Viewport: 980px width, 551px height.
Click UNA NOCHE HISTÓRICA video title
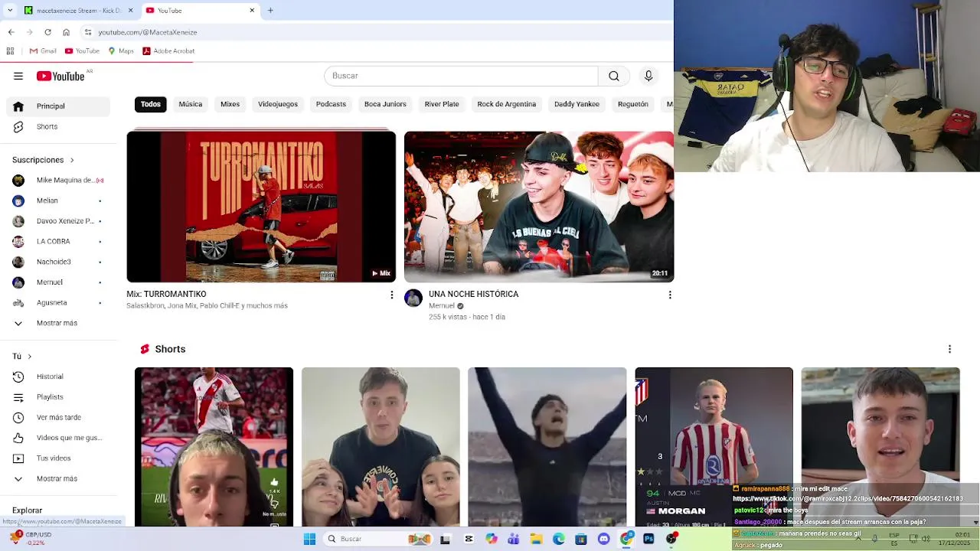473,294
